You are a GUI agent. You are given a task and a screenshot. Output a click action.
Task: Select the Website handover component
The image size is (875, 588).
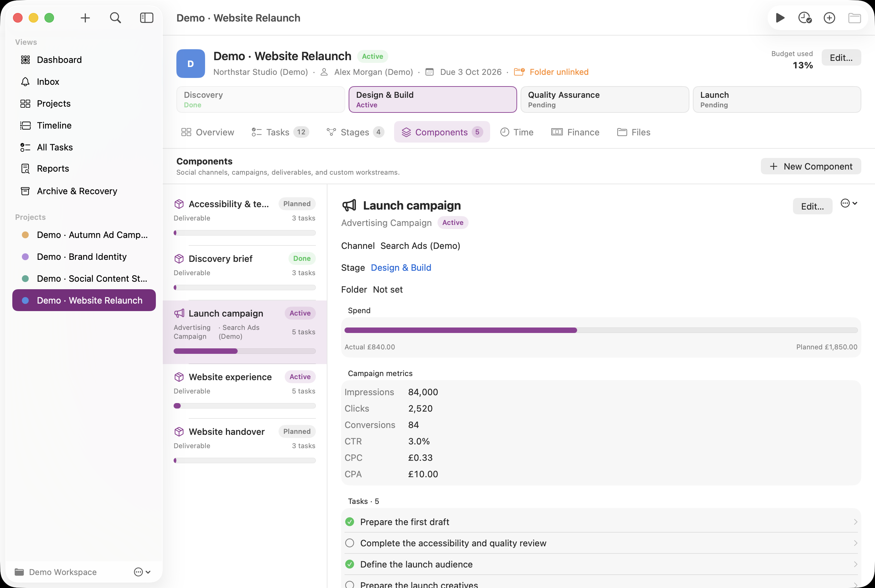(x=244, y=445)
